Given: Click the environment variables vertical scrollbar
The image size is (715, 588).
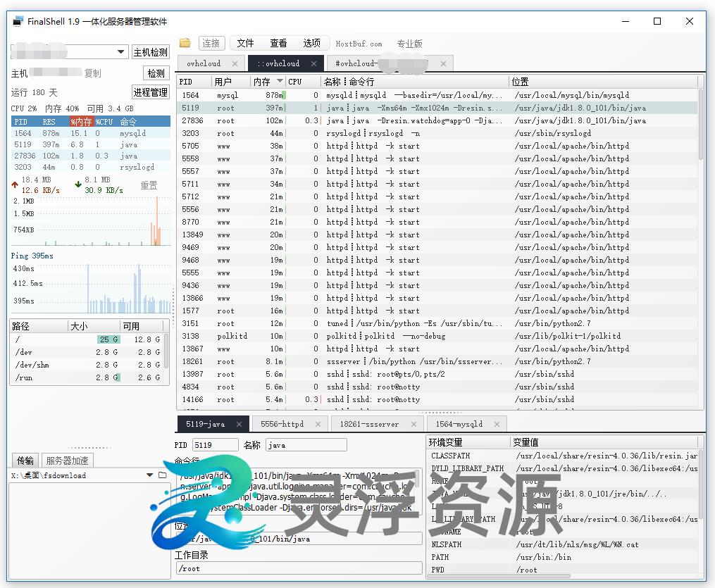Looking at the screenshot, I should coord(701,483).
